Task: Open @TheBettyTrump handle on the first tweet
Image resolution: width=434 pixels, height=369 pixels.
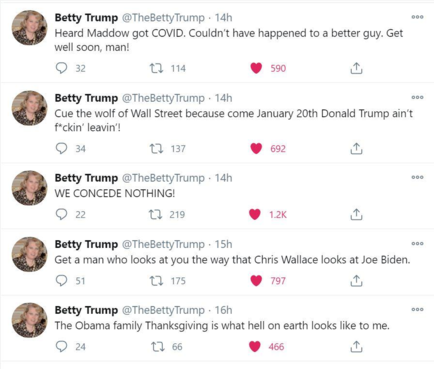Action: (163, 18)
